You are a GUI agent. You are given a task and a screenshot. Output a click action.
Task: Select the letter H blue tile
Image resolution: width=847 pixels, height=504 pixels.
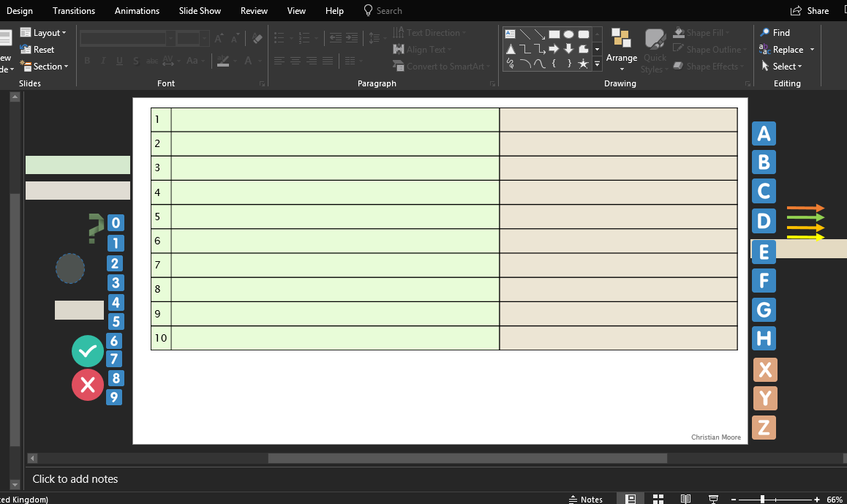pyautogui.click(x=764, y=338)
